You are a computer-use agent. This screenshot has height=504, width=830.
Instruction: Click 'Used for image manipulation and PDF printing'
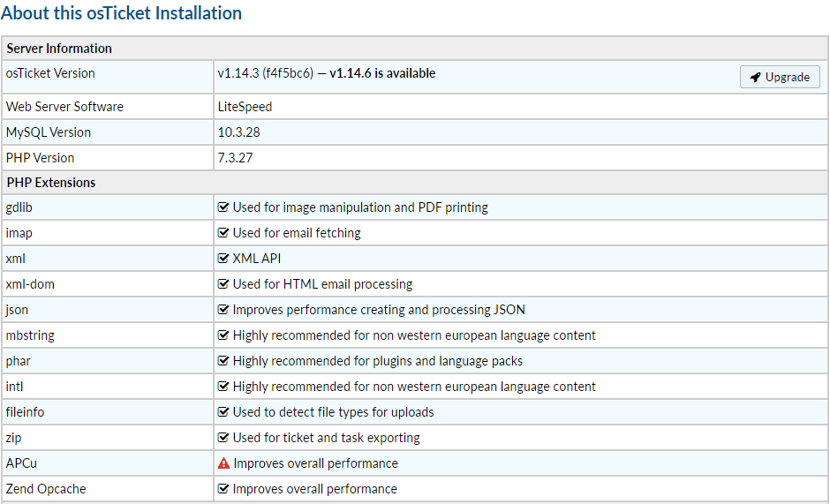coord(360,207)
